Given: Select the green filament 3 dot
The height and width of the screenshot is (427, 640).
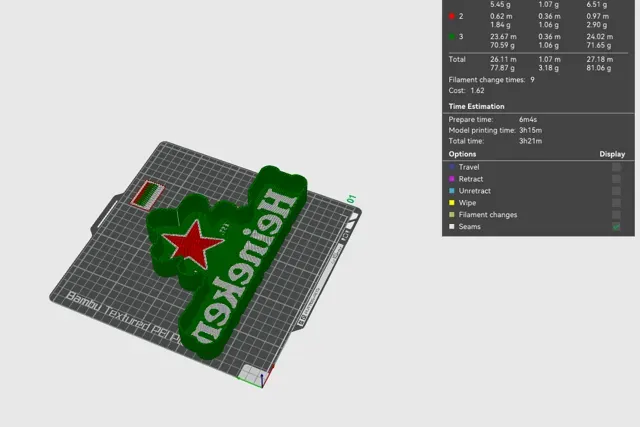Looking at the screenshot, I should coord(451,37).
